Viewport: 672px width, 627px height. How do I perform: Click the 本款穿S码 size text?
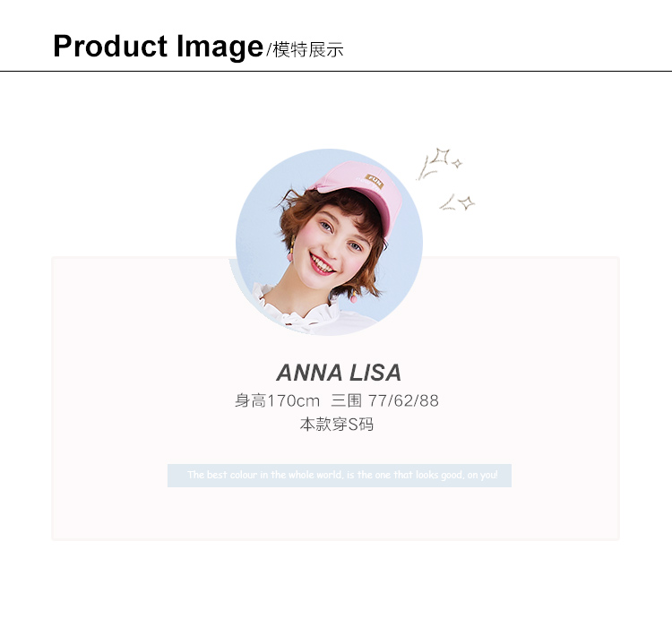pyautogui.click(x=336, y=425)
